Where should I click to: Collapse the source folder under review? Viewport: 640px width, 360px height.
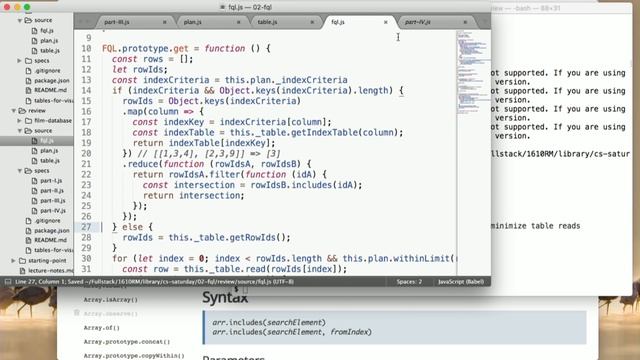20,131
